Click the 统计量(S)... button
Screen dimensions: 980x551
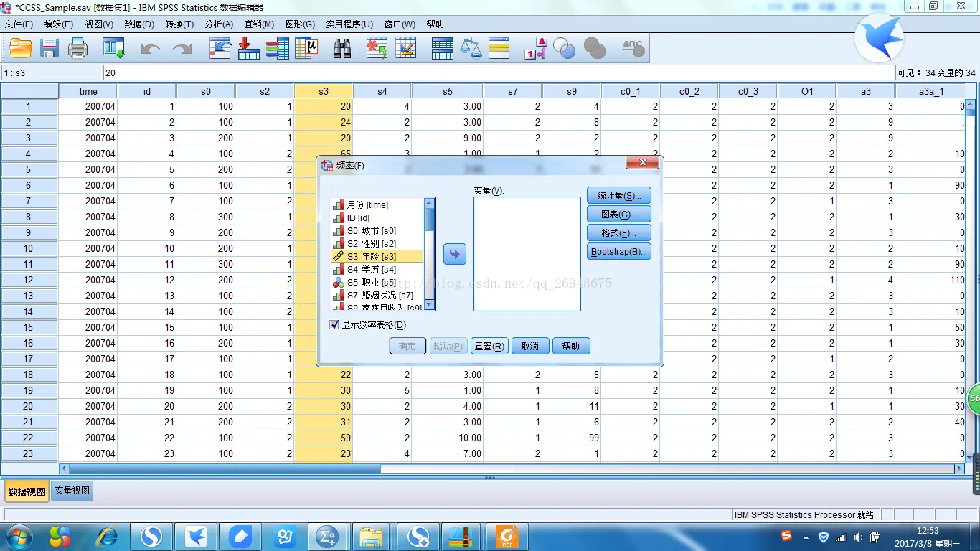click(619, 196)
